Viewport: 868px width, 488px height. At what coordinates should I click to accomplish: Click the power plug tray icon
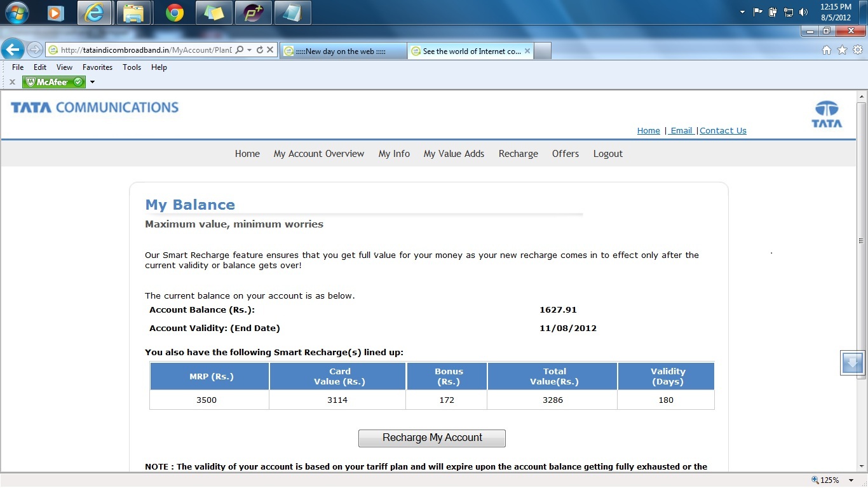pyautogui.click(x=773, y=12)
